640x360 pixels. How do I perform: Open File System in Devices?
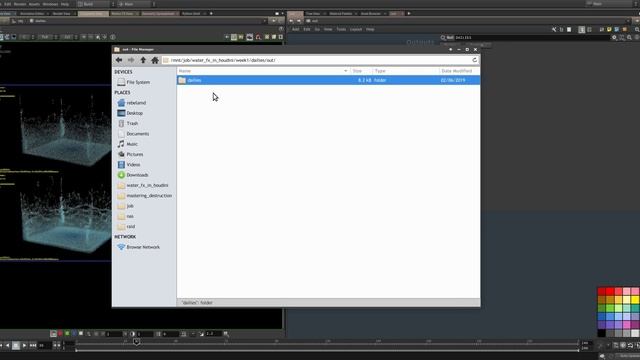(133, 82)
